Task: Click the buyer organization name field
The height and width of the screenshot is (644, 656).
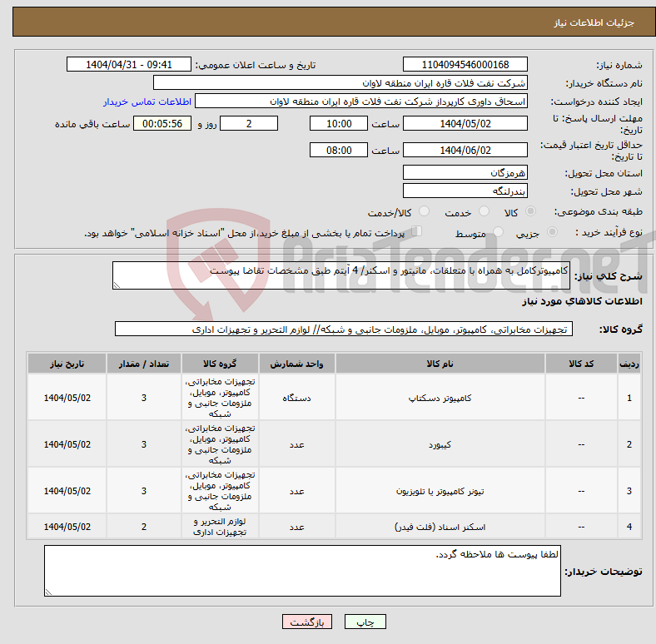Action: [x=340, y=83]
